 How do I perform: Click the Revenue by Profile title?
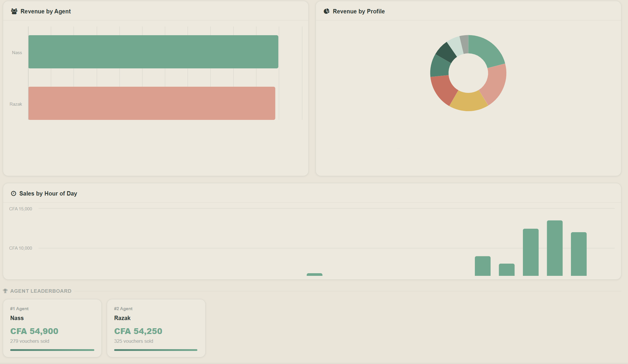[359, 11]
